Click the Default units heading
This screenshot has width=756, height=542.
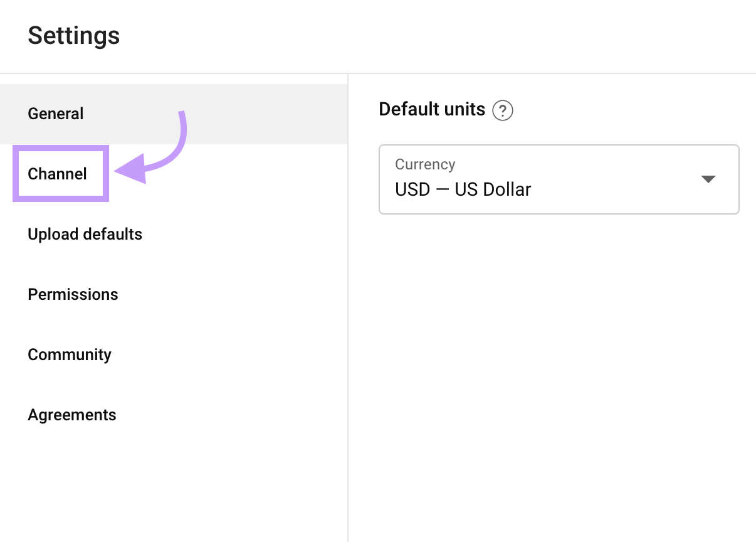431,109
